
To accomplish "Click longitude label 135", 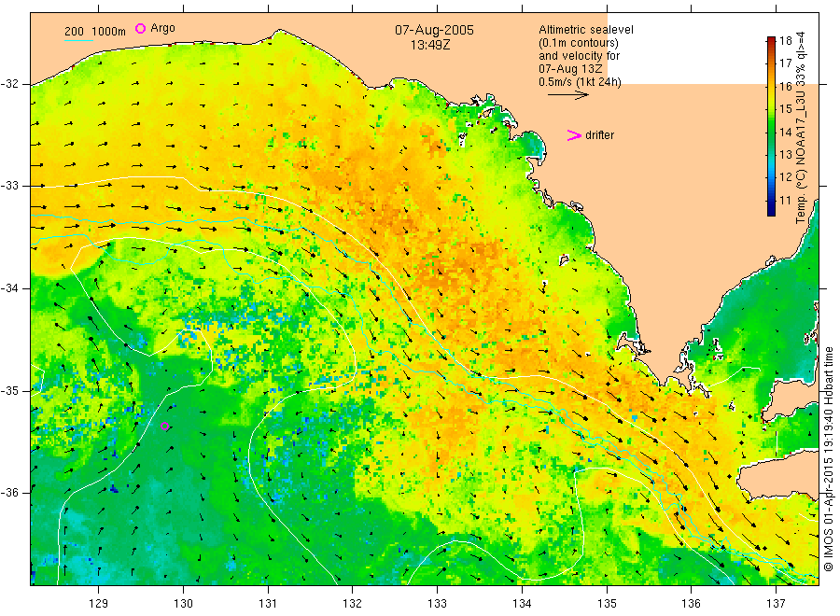I will click(607, 604).
